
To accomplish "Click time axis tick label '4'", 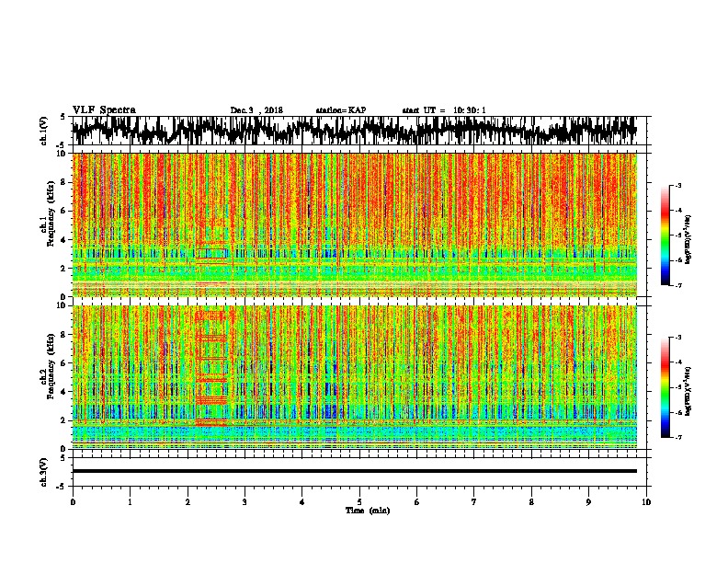I will [302, 502].
